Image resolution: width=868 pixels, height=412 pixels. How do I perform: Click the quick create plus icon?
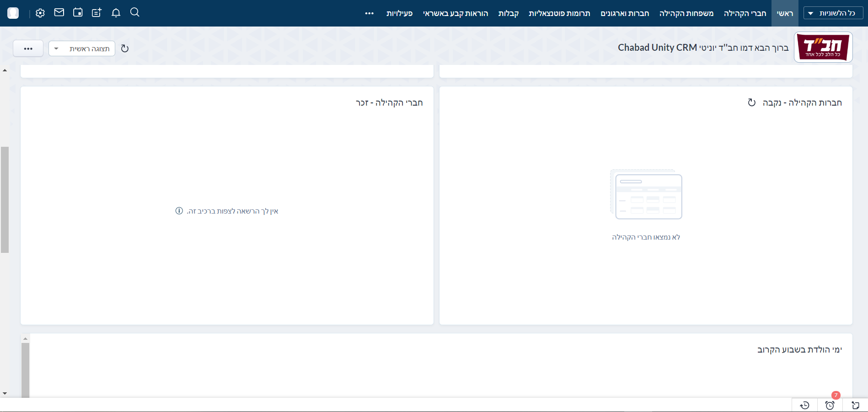coord(96,13)
